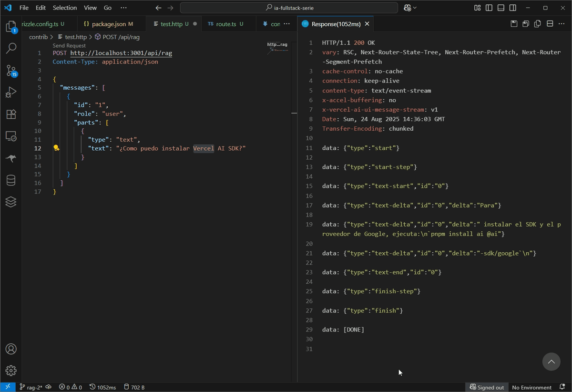The image size is (572, 392).
Task: Click the ia-fullstack-serie search box
Action: (289, 8)
